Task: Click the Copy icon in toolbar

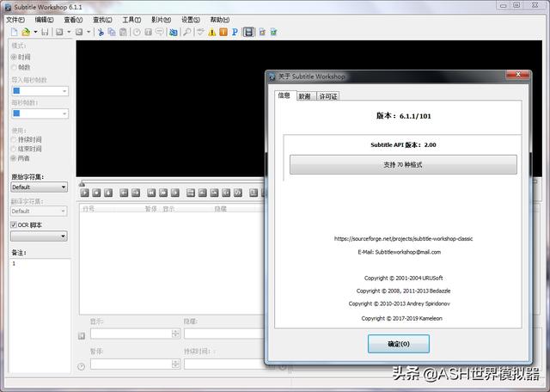Action: tap(112, 33)
